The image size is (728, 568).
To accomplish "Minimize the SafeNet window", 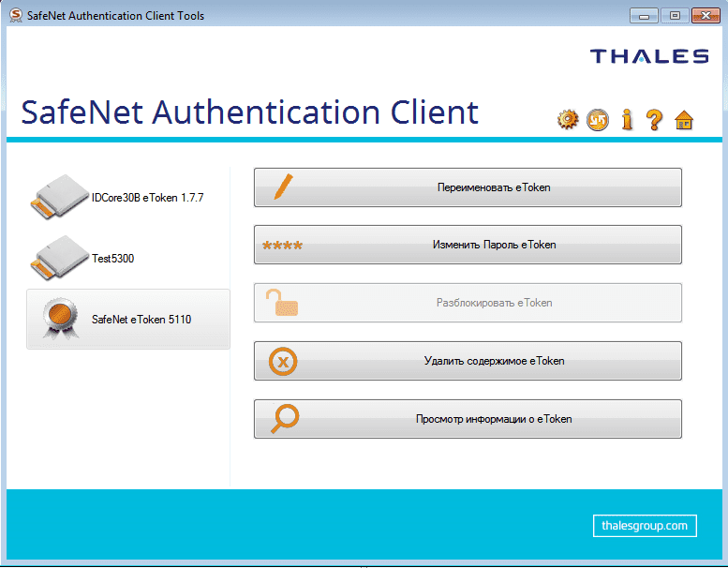I will pos(644,15).
